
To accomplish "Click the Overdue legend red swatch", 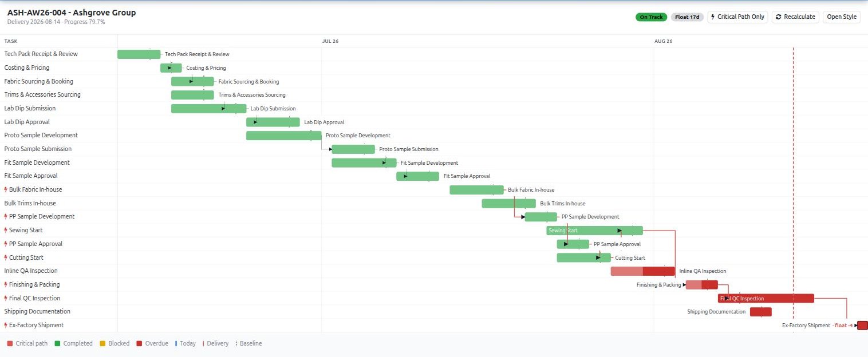I will point(139,344).
